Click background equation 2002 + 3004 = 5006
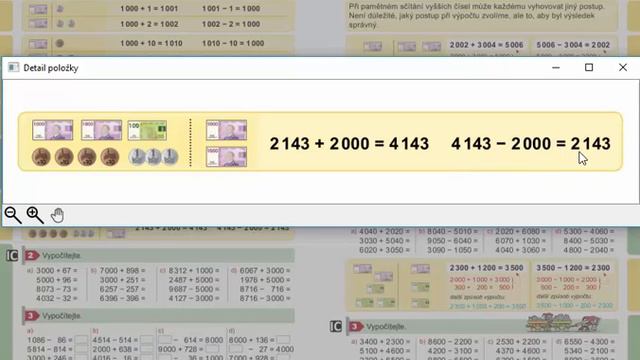 tap(486, 45)
